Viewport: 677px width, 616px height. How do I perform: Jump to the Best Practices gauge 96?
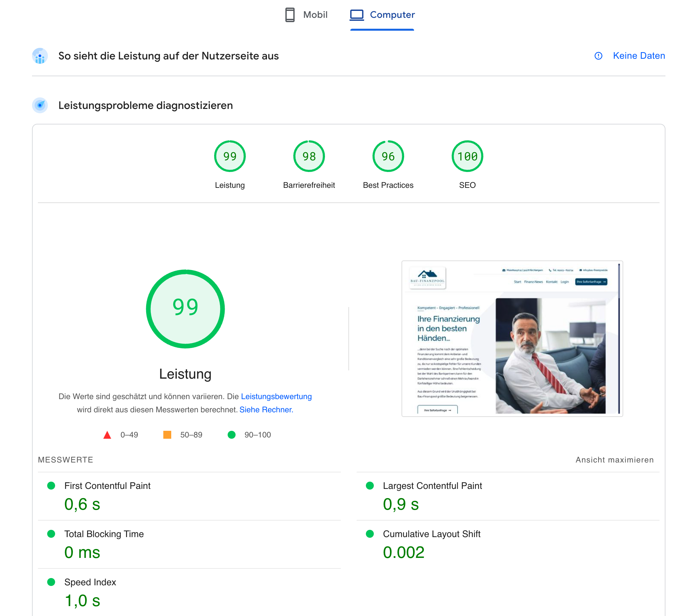[x=388, y=156]
